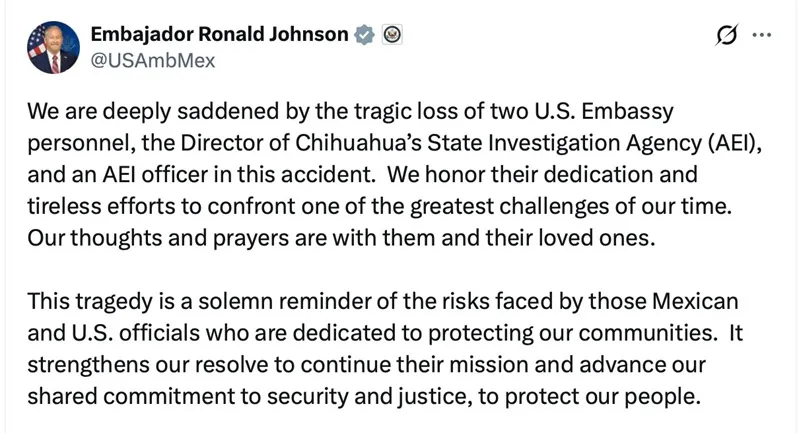
Task: Open Ronald Johnson's profile picture
Action: tap(53, 47)
